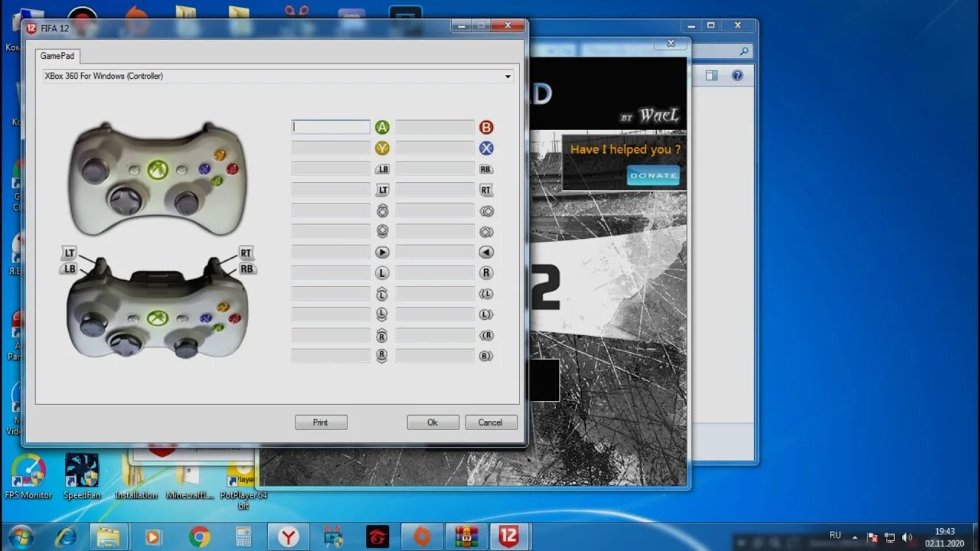Click the input field for X button
This screenshot has width=980, height=551.
(435, 148)
